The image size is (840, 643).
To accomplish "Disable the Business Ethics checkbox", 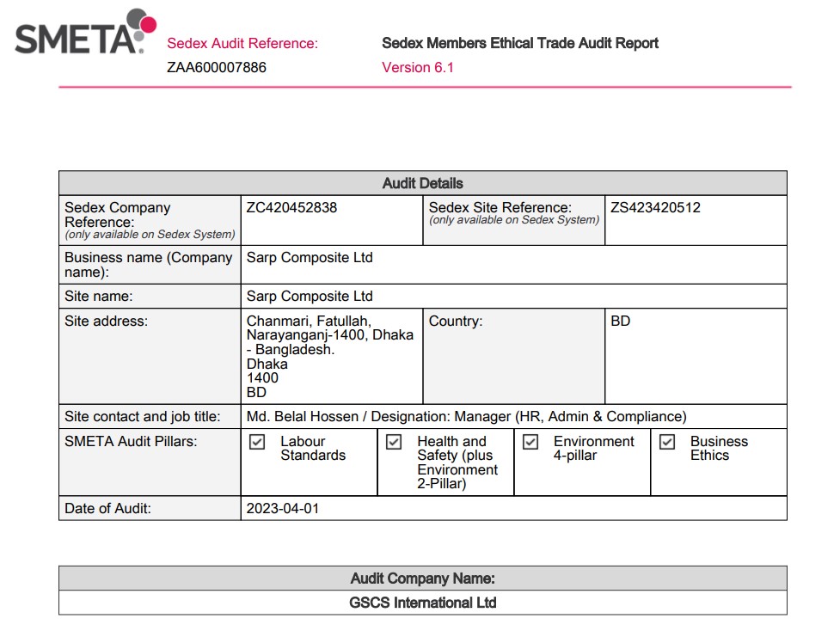I will click(666, 442).
